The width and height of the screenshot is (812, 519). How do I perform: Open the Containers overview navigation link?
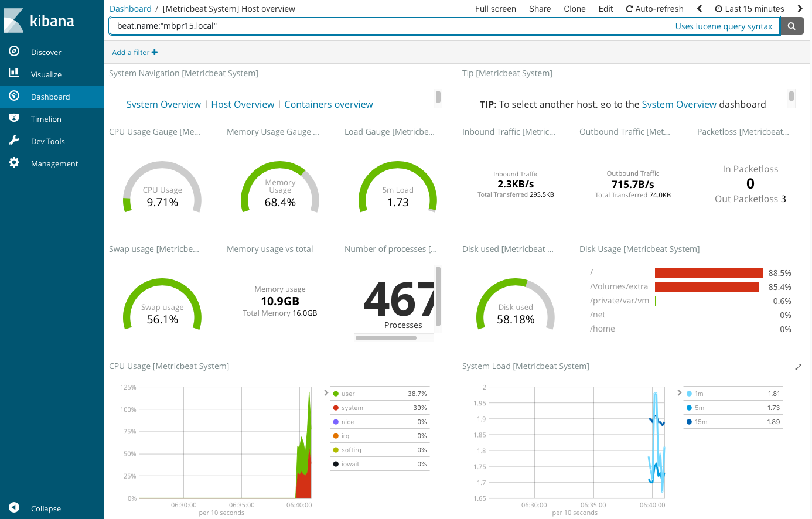[329, 104]
